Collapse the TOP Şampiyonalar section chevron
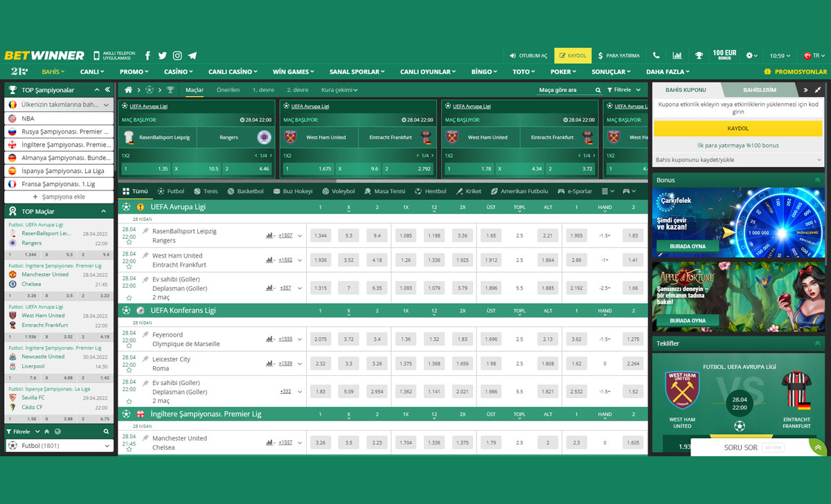The width and height of the screenshot is (831, 504). click(97, 90)
